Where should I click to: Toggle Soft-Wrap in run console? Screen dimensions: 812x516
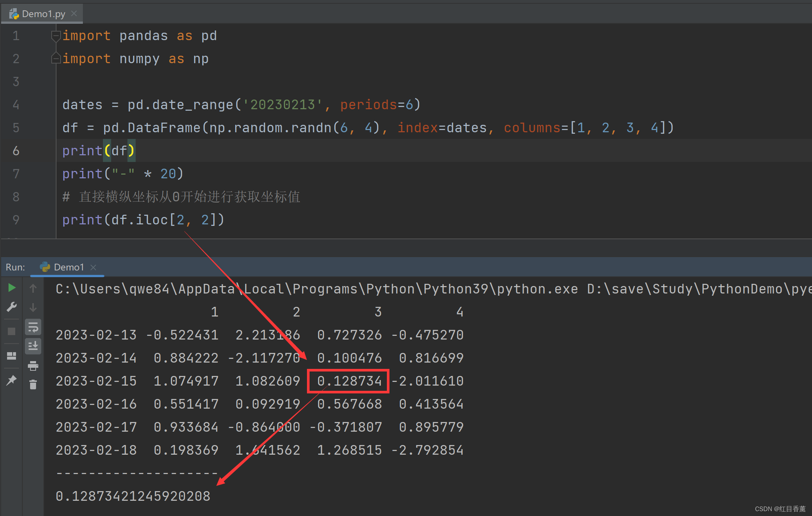[x=33, y=327]
